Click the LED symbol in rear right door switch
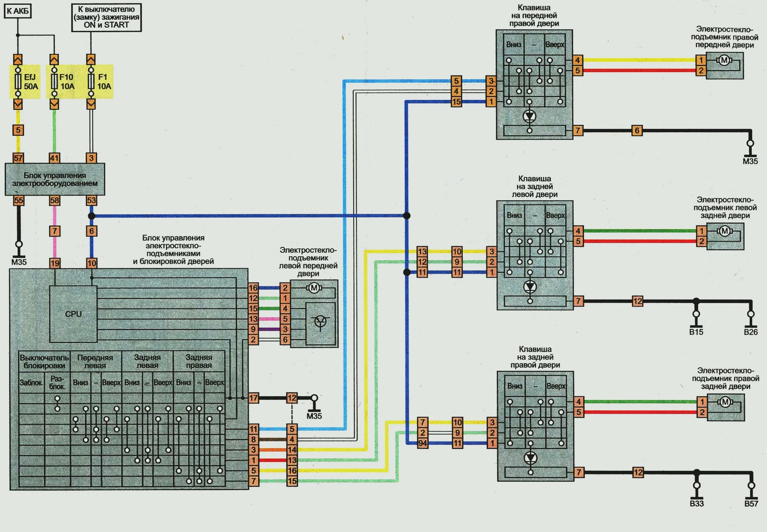This screenshot has height=532, width=767. click(531, 458)
